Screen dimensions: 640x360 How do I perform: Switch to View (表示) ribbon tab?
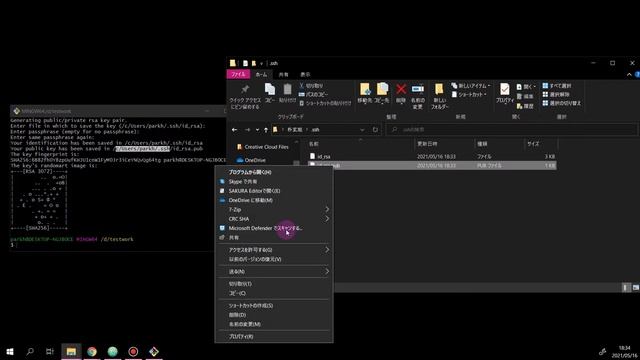coord(305,75)
